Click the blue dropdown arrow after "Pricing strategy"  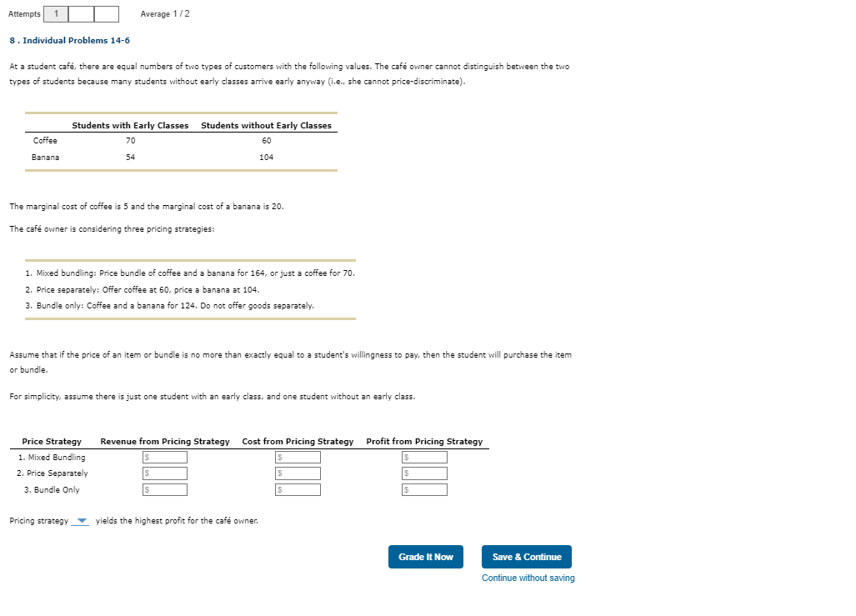[81, 520]
